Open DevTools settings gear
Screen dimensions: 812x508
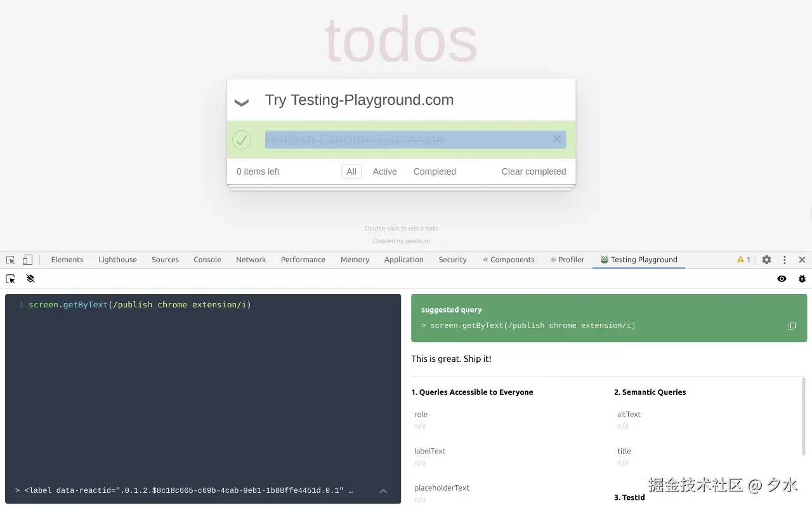[766, 260]
